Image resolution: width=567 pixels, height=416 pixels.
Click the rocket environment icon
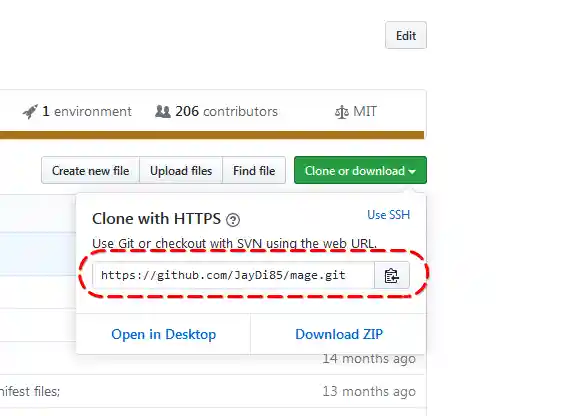pos(30,111)
